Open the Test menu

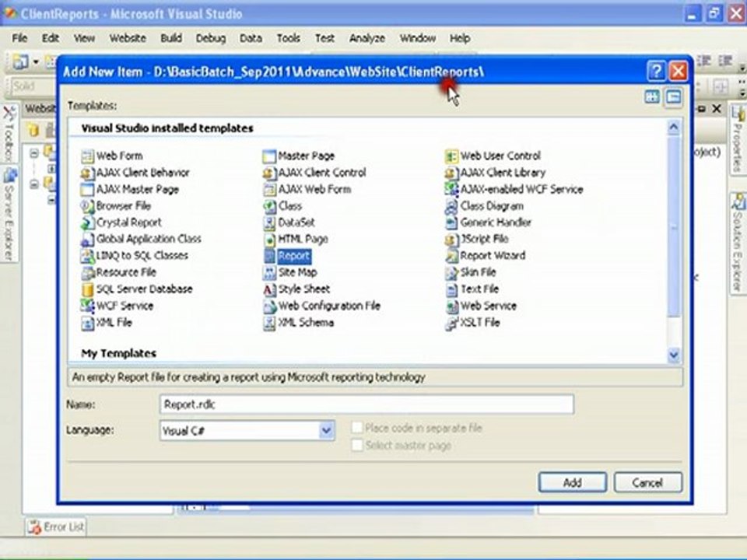tap(324, 38)
